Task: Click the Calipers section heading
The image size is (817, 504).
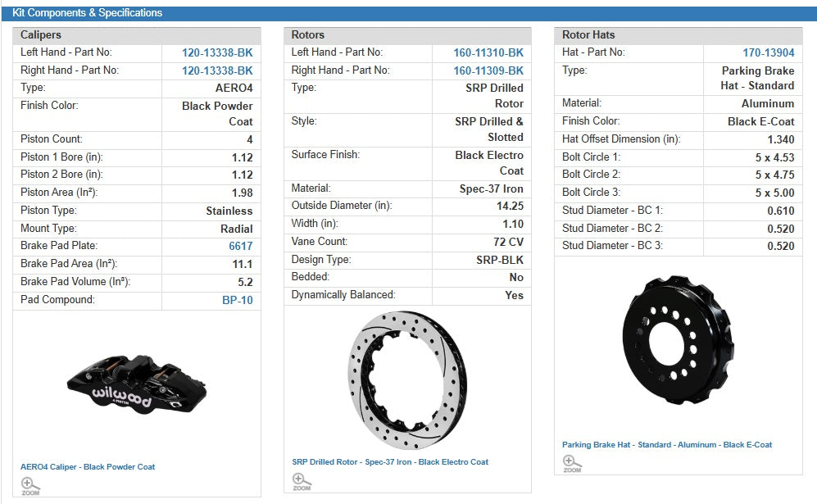Action: click(41, 35)
